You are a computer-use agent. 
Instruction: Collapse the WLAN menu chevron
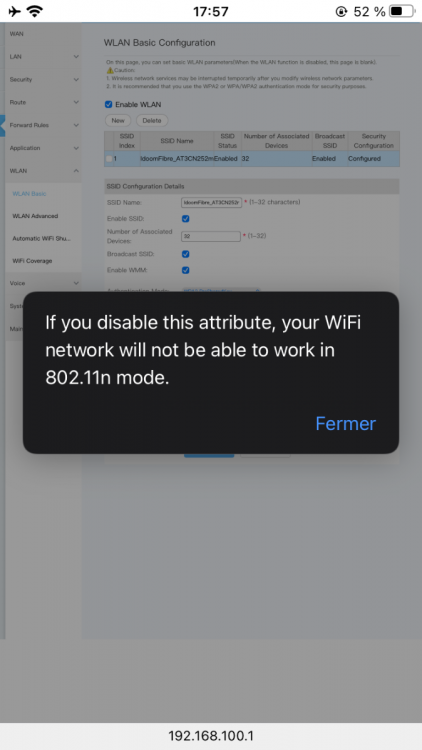(x=76, y=171)
